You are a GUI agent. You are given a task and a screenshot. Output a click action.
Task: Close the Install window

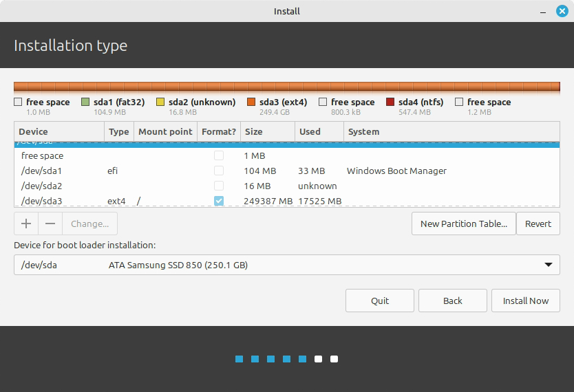click(562, 11)
